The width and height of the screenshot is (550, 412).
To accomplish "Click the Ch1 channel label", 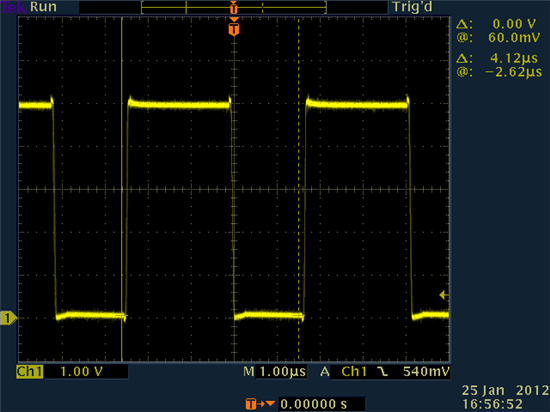I will [x=30, y=372].
